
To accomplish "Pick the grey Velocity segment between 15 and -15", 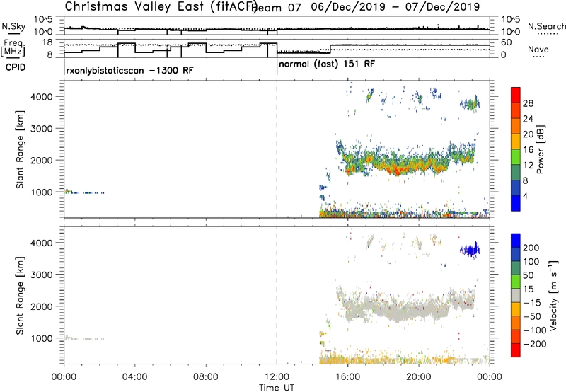I will [516, 296].
